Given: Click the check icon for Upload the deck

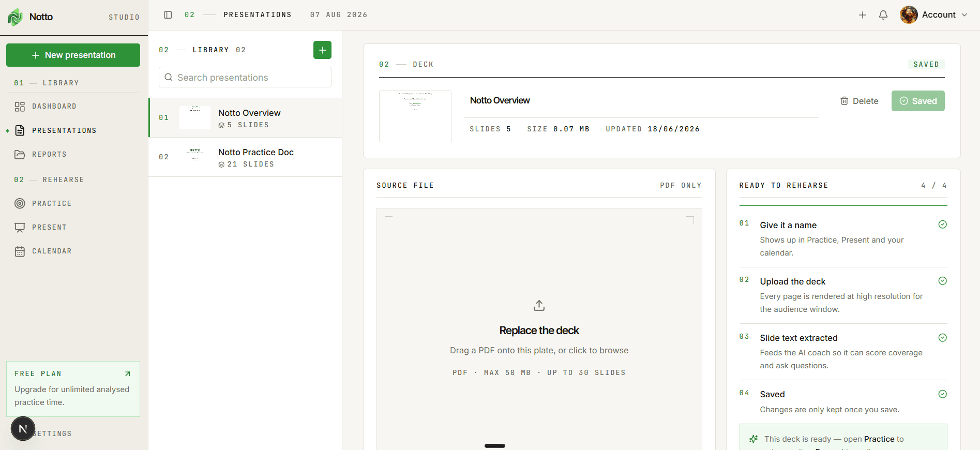Looking at the screenshot, I should [x=942, y=281].
